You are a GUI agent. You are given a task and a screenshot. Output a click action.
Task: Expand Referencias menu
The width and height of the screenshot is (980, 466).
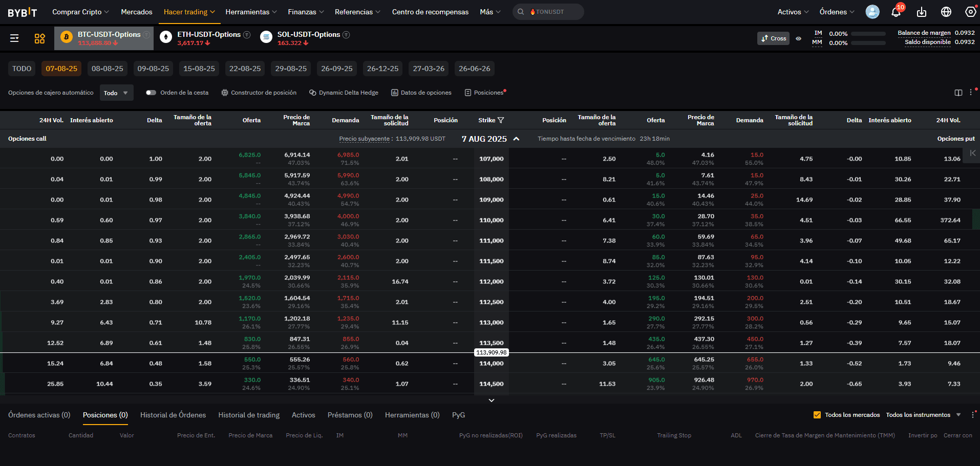pos(357,12)
